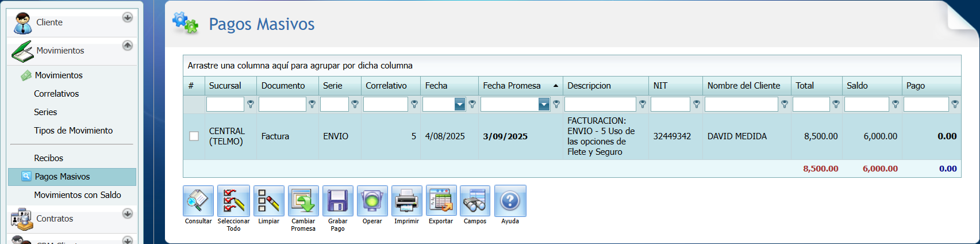
Task: Click the Descripcion filter text field
Action: [600, 104]
